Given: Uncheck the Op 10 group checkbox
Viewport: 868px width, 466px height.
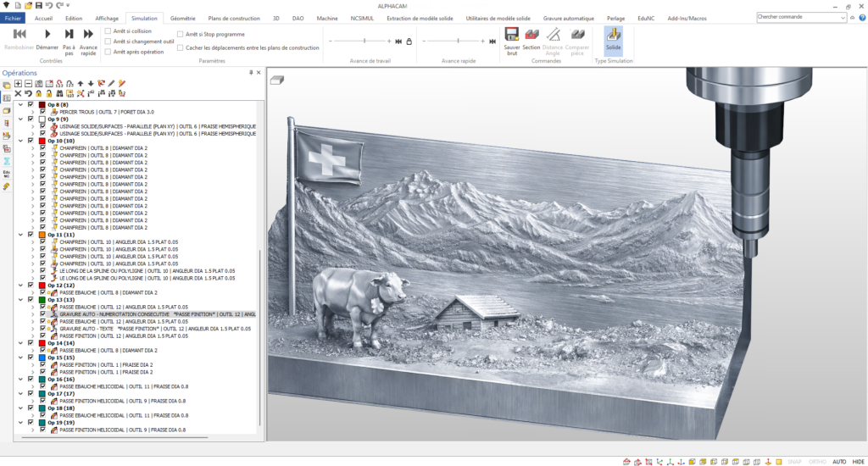Looking at the screenshot, I should pyautogui.click(x=31, y=141).
